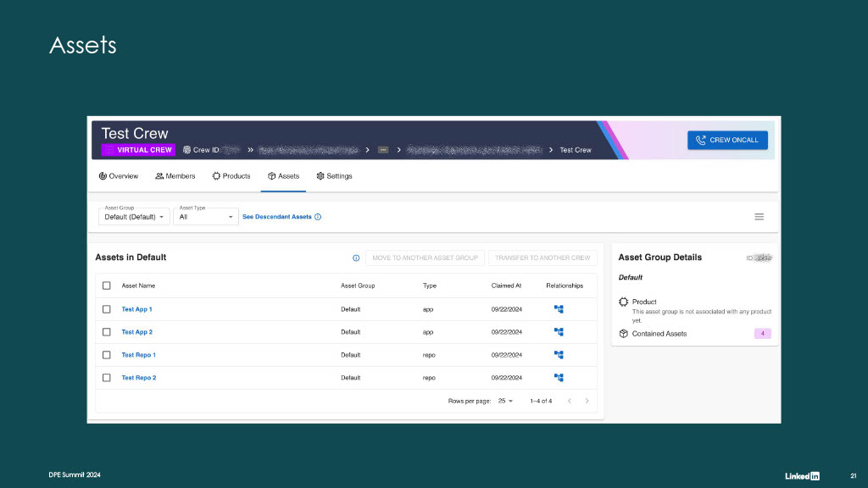The image size is (868, 488).
Task: Click the ellipsis breadcrumb icon in header
Action: (x=383, y=150)
